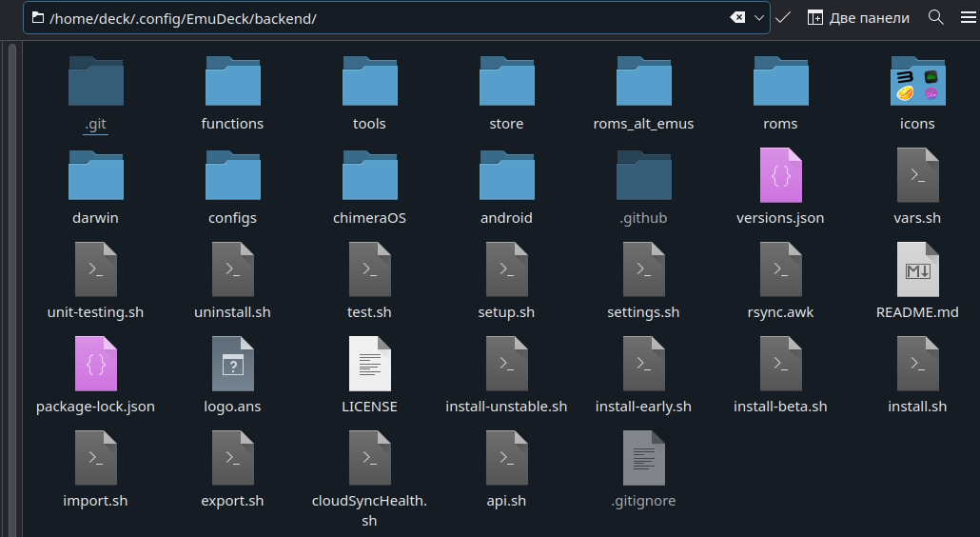The height and width of the screenshot is (537, 980).
Task: Expand the location history dropdown arrow
Action: point(759,18)
